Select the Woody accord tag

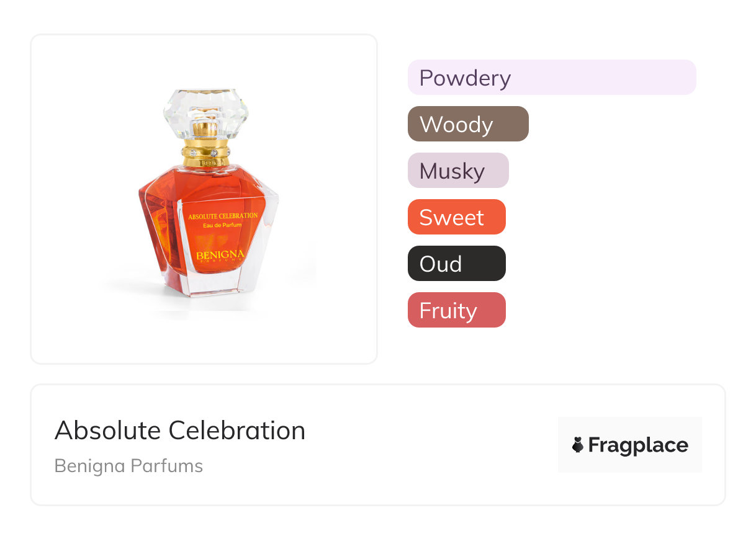[x=467, y=124]
